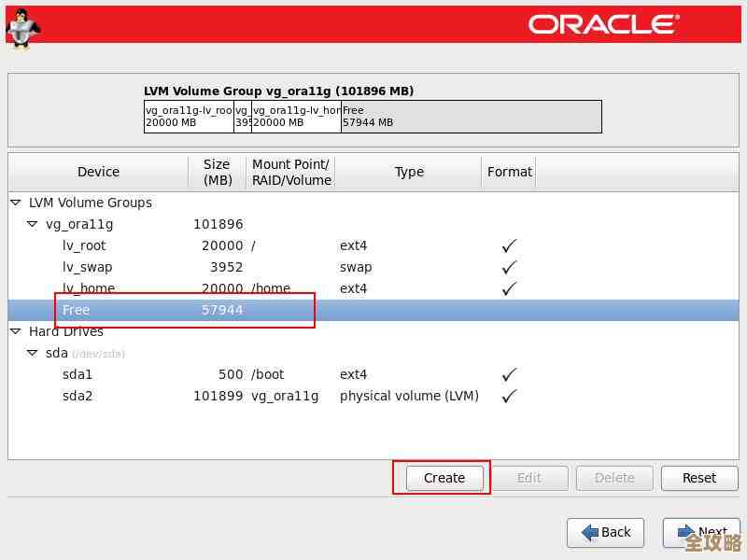Toggle the format checkmark for sda2
The width and height of the screenshot is (747, 560).
[508, 396]
